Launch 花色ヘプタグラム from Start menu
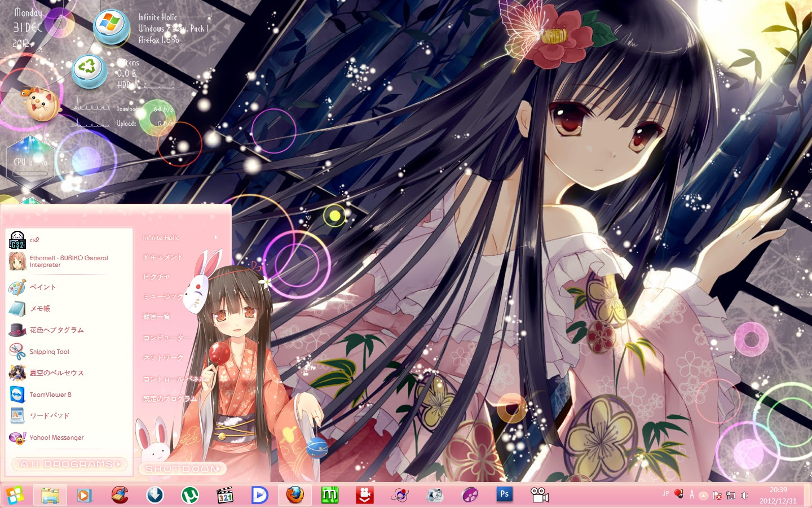812x508 pixels. coord(69,330)
